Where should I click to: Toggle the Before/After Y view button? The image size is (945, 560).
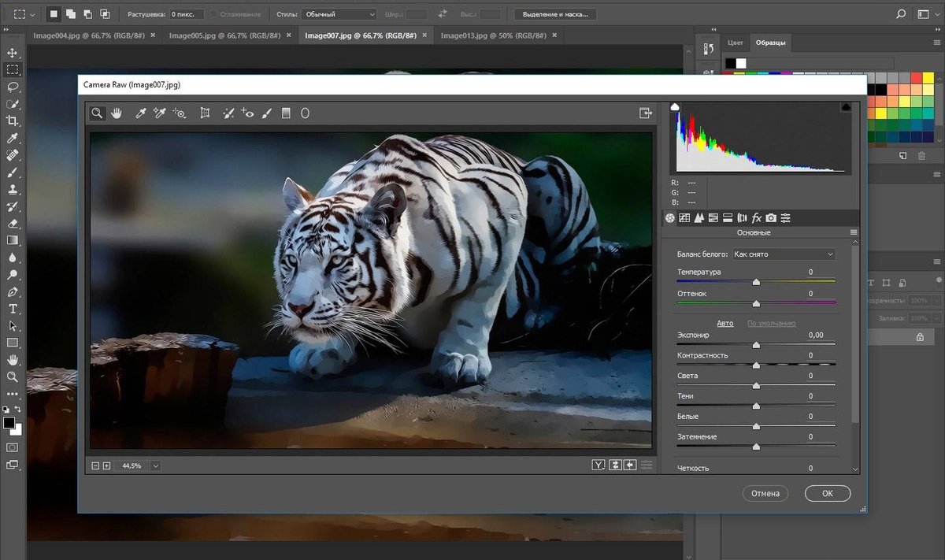[598, 465]
